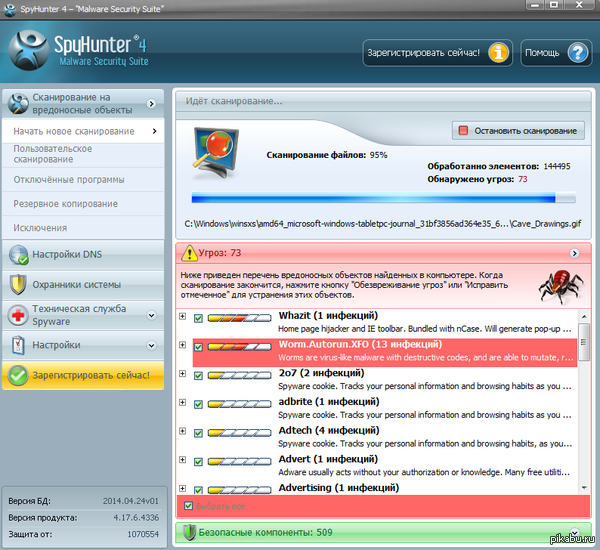
Task: Click the Worm.Autorun.XFO threat level meter
Action: click(240, 347)
